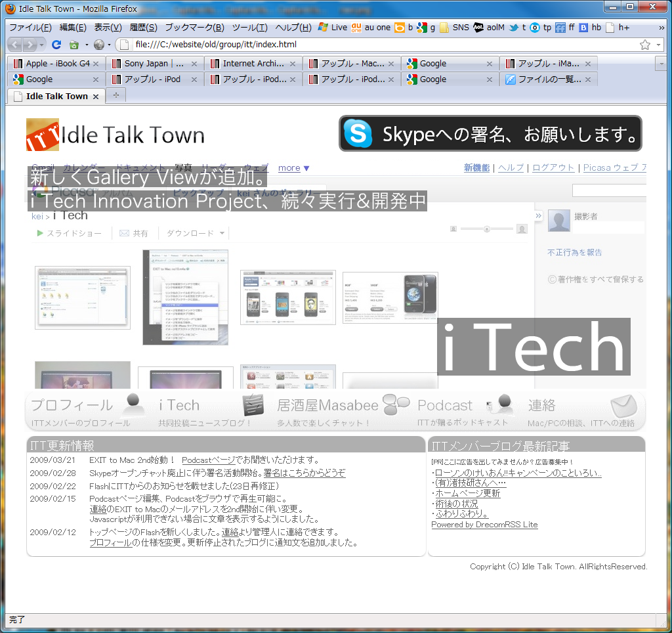The height and width of the screenshot is (633, 672).
Task: Open ふわりふわり blog entry
Action: (x=461, y=513)
